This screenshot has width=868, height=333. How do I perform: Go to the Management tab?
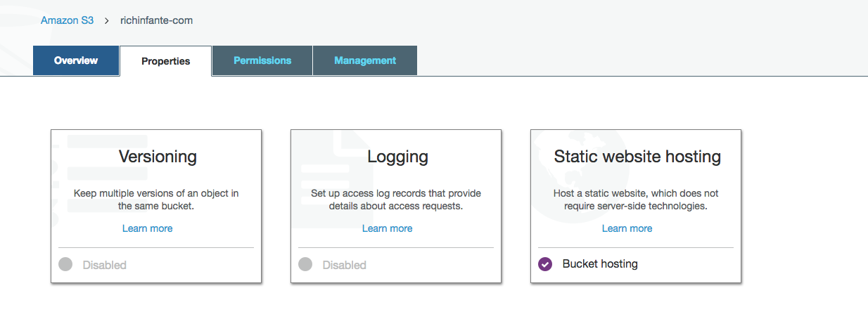point(364,60)
